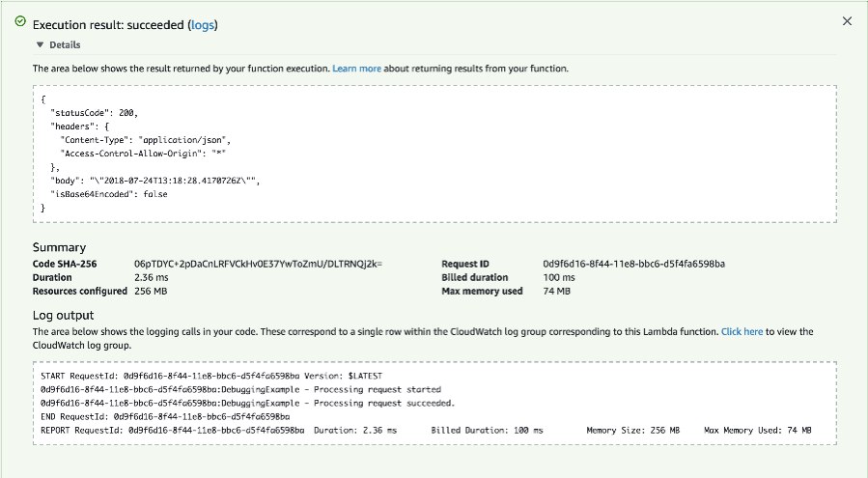Viewport: 868px width, 478px height.
Task: Open the Click here CloudWatch link
Action: point(742,332)
